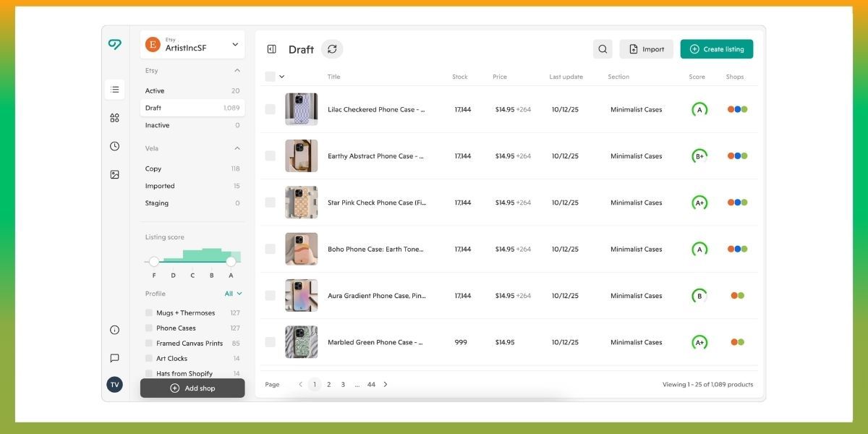Image resolution: width=868 pixels, height=434 pixels.
Task: Collapse the sidebar panel icon
Action: click(x=272, y=49)
